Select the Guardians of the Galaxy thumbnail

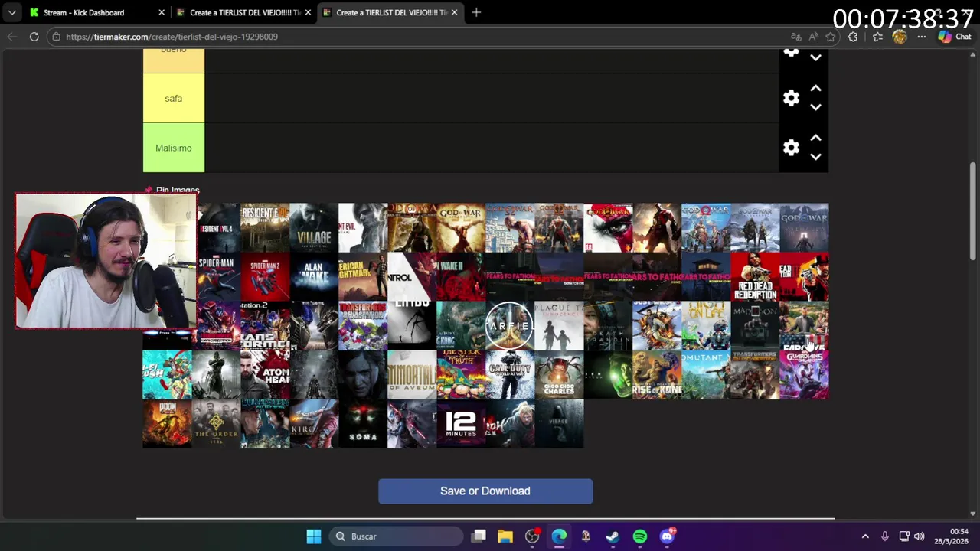coord(804,374)
